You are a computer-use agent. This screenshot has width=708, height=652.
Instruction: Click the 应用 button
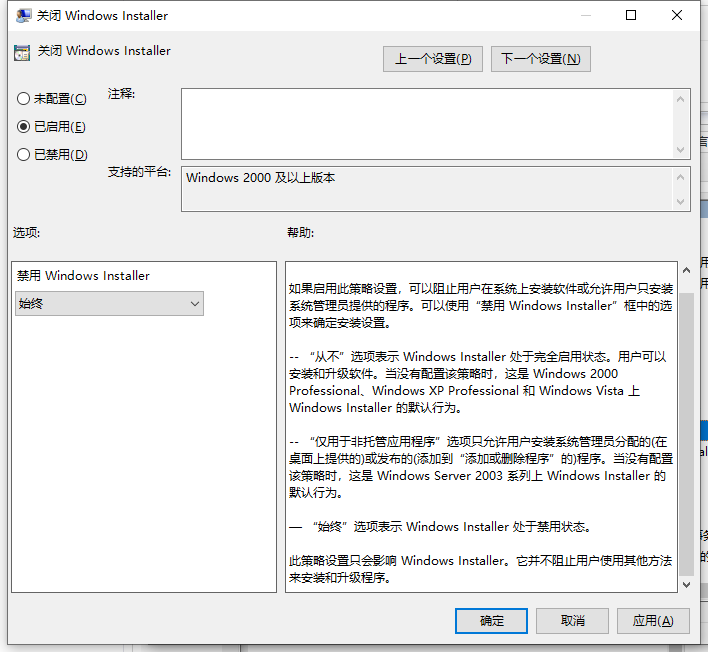coord(652,621)
